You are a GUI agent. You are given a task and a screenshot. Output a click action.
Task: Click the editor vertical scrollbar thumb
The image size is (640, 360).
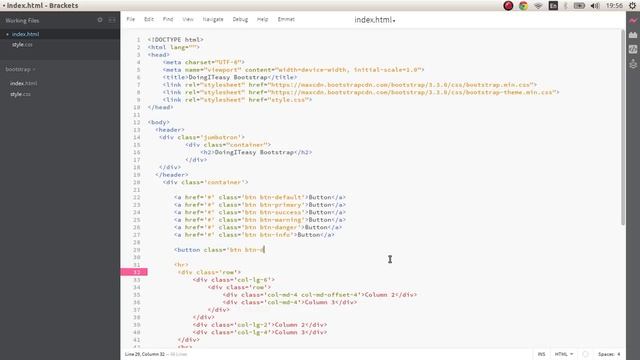[x=622, y=127]
